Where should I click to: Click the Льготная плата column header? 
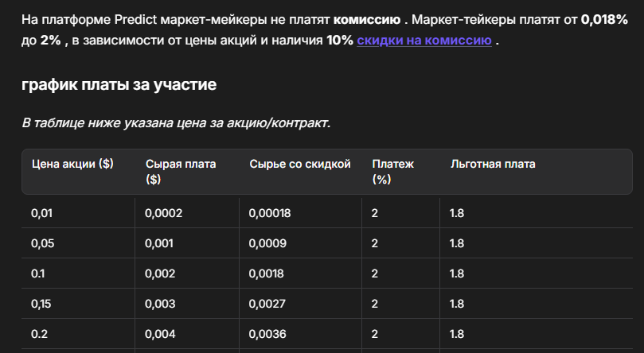pos(493,164)
